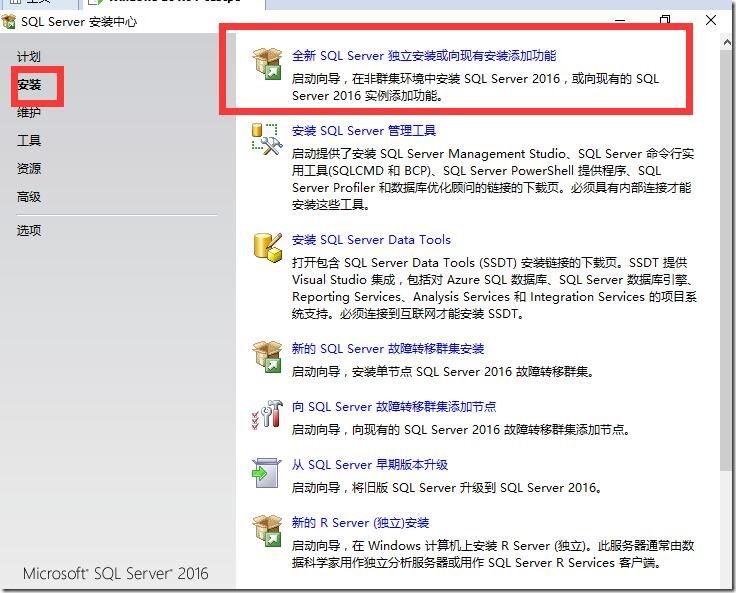
Task: Switch to the 维护 page
Action: coord(29,113)
